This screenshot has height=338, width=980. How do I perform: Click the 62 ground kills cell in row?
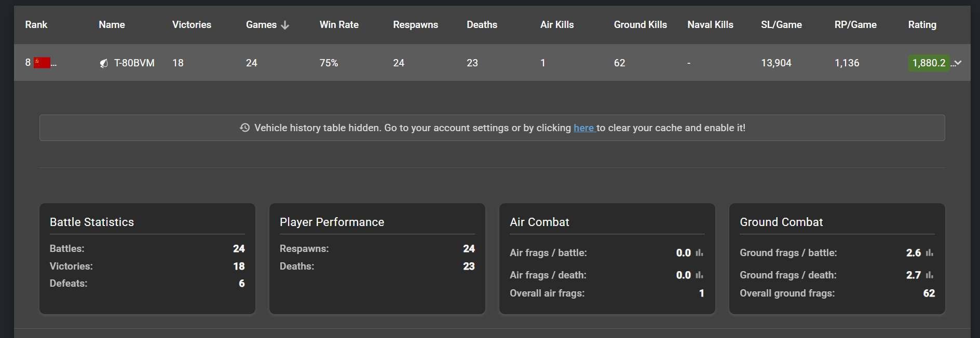click(x=619, y=63)
